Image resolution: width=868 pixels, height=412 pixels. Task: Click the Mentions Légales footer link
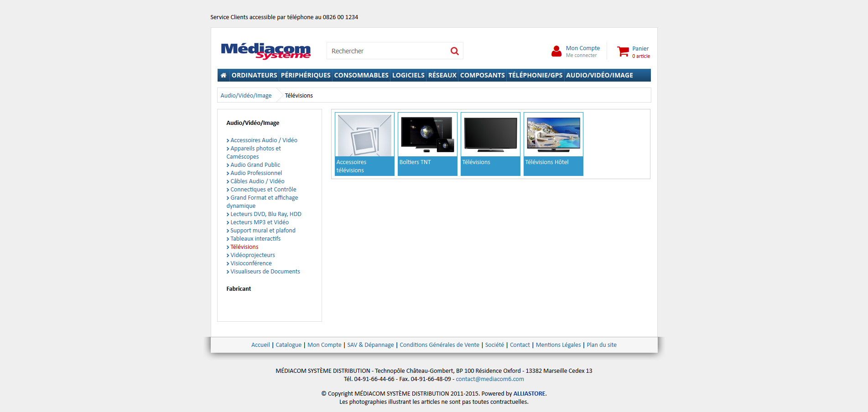(558, 345)
